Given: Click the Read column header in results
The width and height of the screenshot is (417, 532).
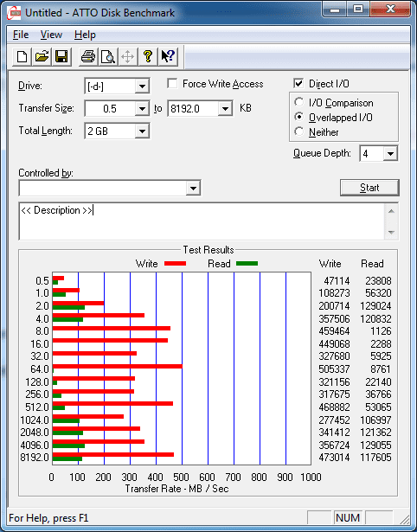Looking at the screenshot, I should [372, 264].
